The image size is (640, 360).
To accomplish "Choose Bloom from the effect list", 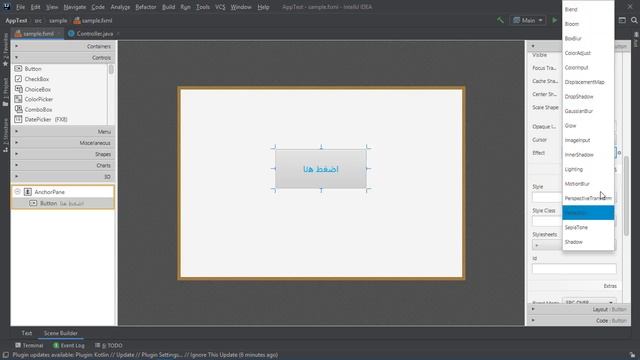I will (588, 24).
